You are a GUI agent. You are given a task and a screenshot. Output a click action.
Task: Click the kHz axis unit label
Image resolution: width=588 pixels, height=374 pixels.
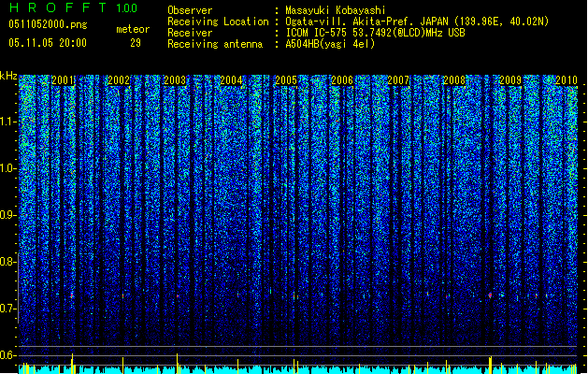click(8, 76)
